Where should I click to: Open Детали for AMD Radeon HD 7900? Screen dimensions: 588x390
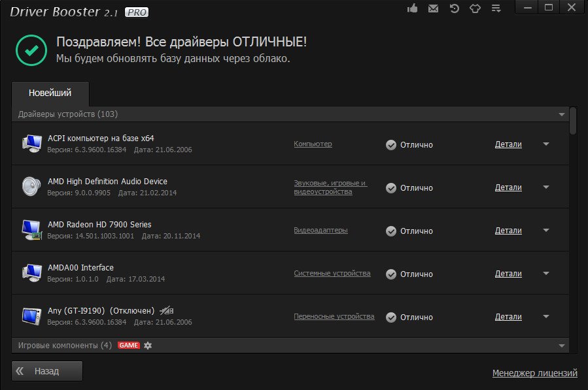pos(508,231)
